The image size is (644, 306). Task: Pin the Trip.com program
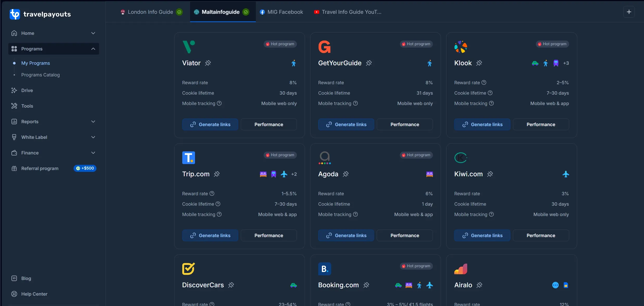click(x=217, y=174)
